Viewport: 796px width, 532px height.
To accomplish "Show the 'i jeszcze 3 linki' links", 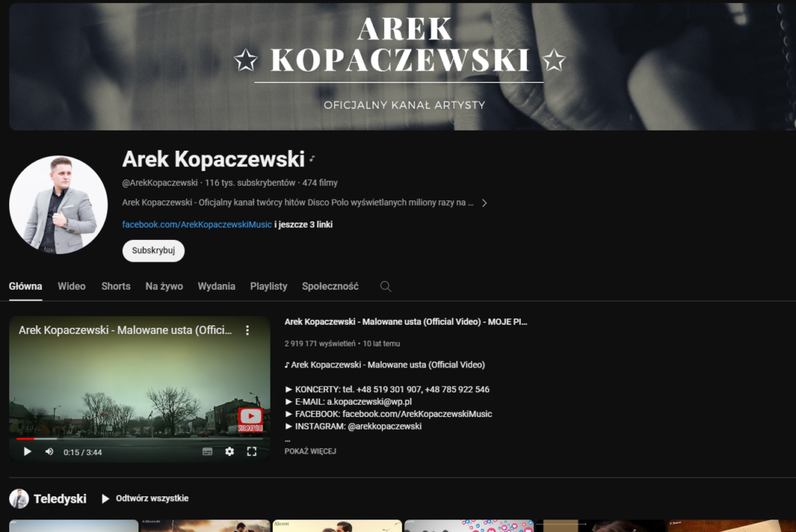I will (304, 224).
